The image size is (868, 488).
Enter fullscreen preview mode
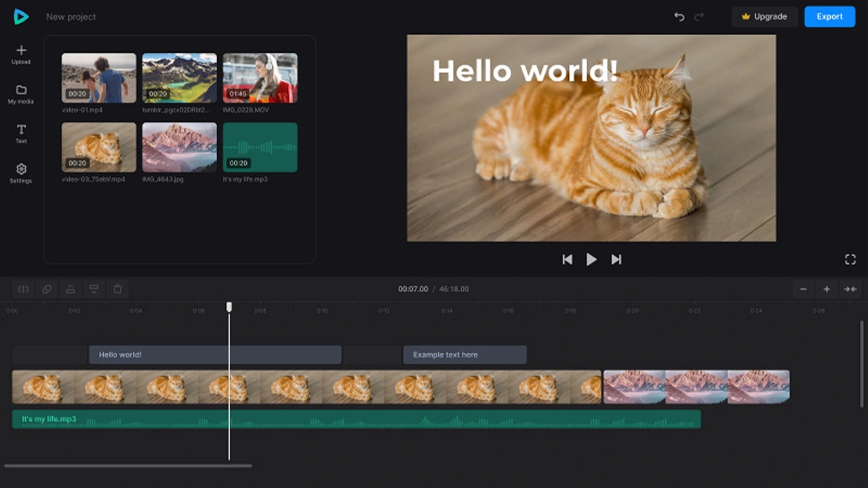pos(850,260)
